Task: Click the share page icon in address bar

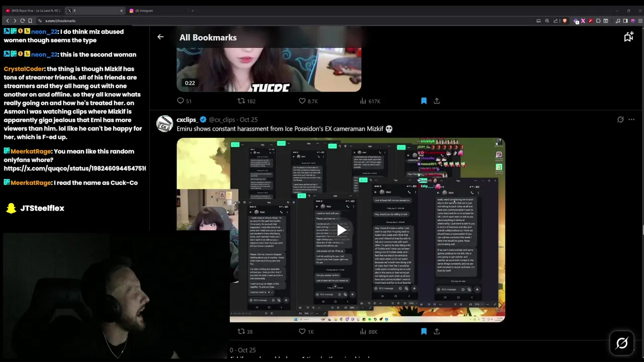Action: pos(555,21)
